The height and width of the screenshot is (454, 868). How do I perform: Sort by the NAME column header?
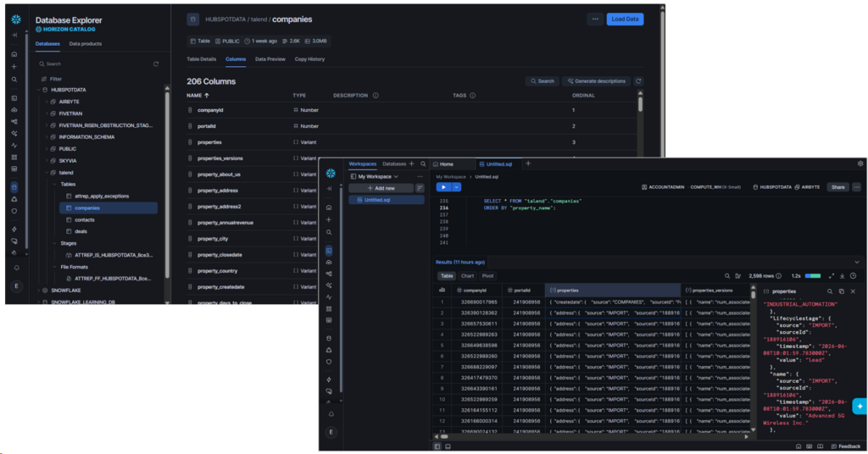pos(198,96)
